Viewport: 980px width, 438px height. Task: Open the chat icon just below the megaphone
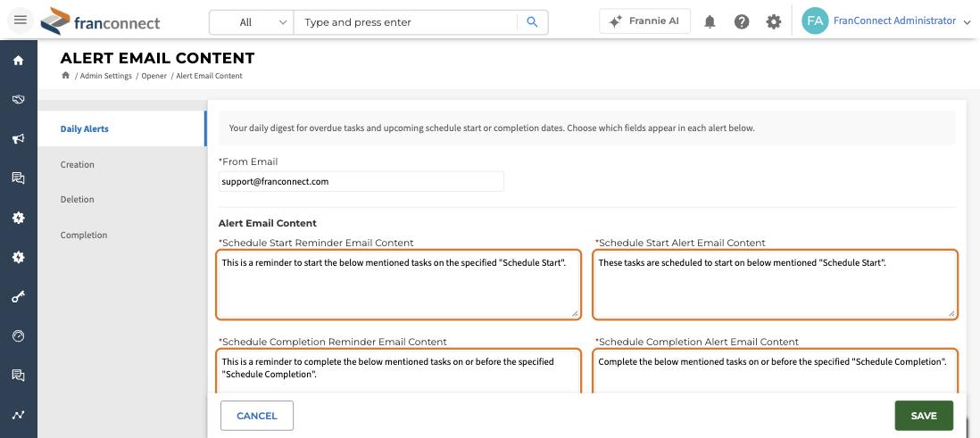click(x=18, y=178)
